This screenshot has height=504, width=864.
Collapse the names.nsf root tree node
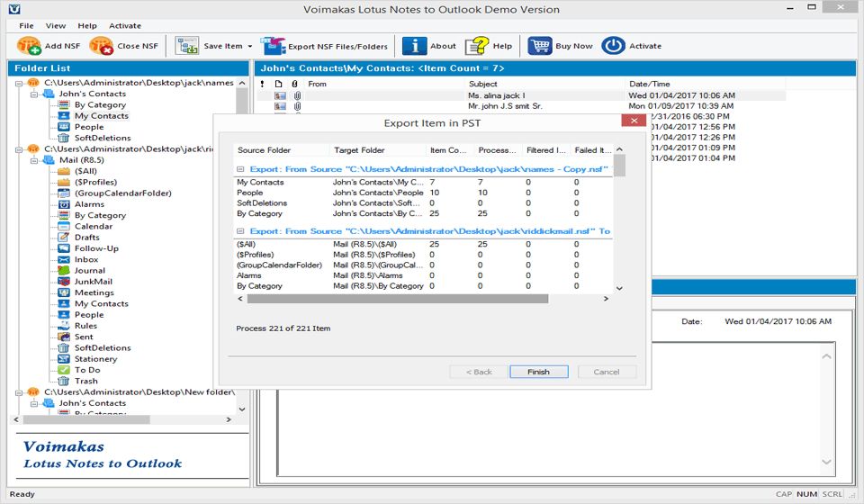[x=19, y=84]
